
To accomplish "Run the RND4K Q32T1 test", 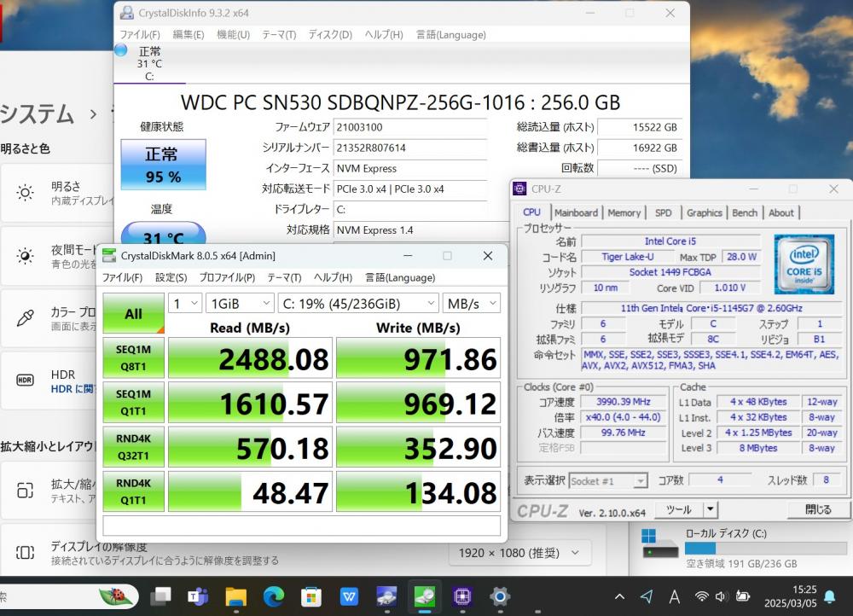I will 133,447.
